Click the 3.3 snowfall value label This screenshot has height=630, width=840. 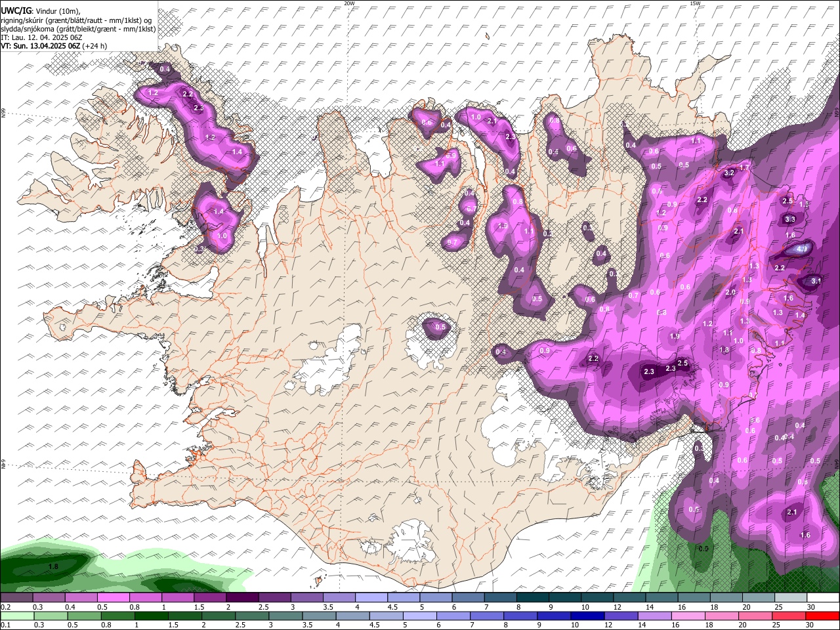[790, 219]
